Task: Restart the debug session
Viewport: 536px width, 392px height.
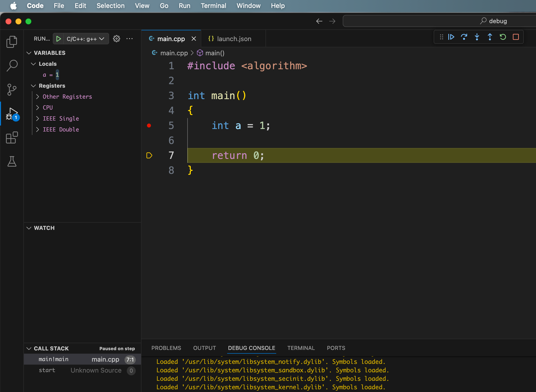Action: (x=503, y=37)
